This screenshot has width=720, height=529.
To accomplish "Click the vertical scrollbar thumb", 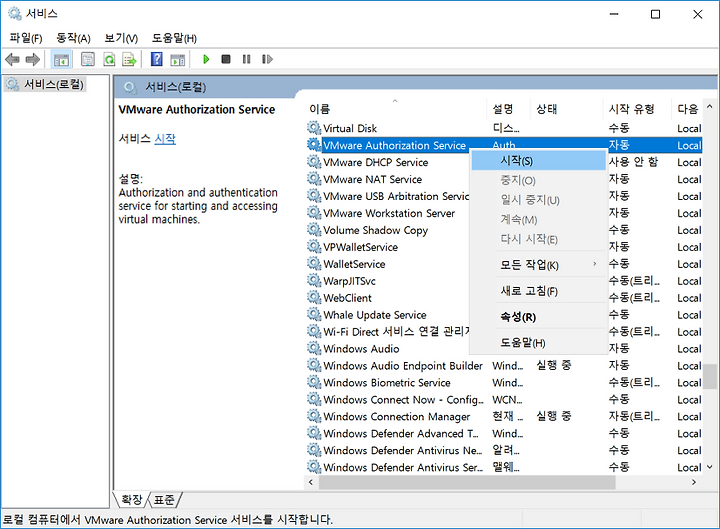I will pos(710,377).
